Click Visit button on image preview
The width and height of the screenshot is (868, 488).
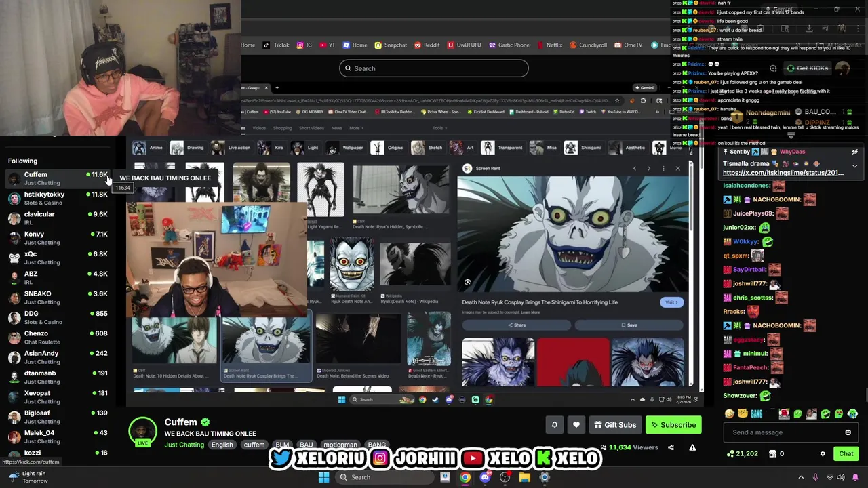click(671, 302)
